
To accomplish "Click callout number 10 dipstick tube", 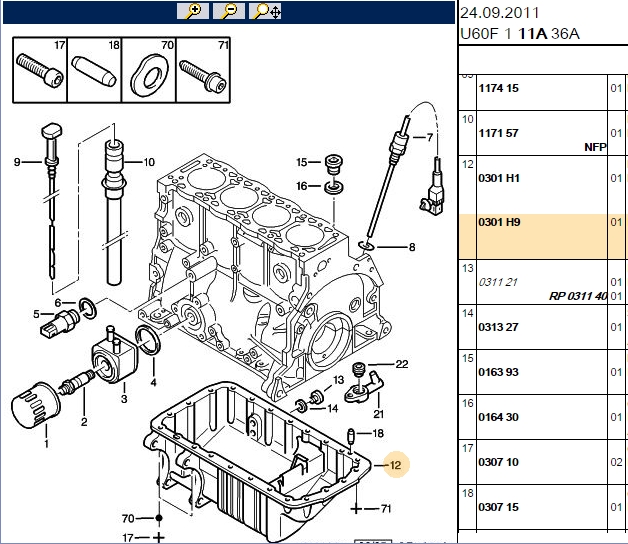I will pos(149,162).
